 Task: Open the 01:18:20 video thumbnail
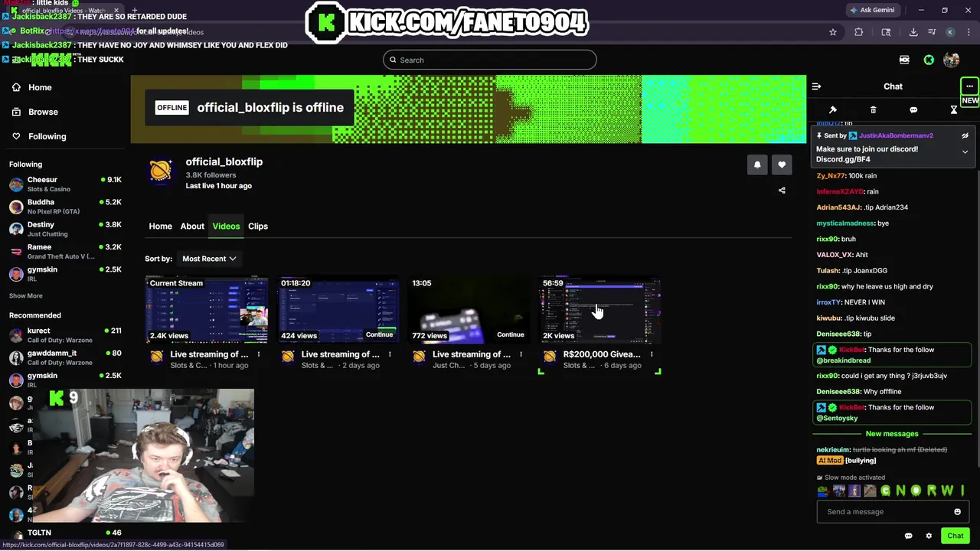pyautogui.click(x=338, y=310)
